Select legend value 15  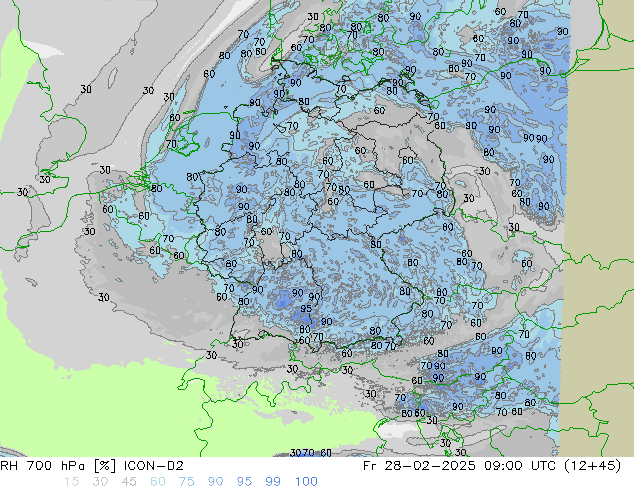pos(71,482)
